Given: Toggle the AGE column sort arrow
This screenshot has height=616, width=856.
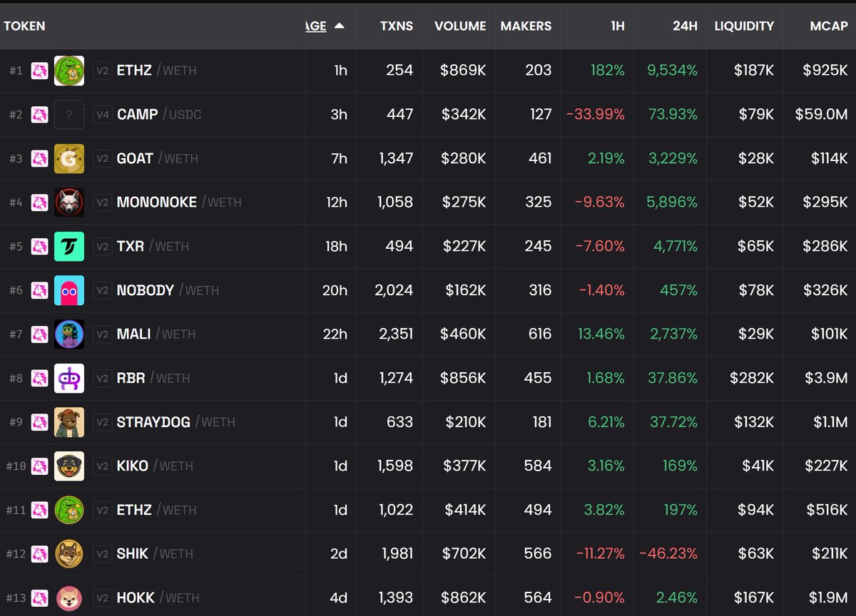Looking at the screenshot, I should click(340, 26).
